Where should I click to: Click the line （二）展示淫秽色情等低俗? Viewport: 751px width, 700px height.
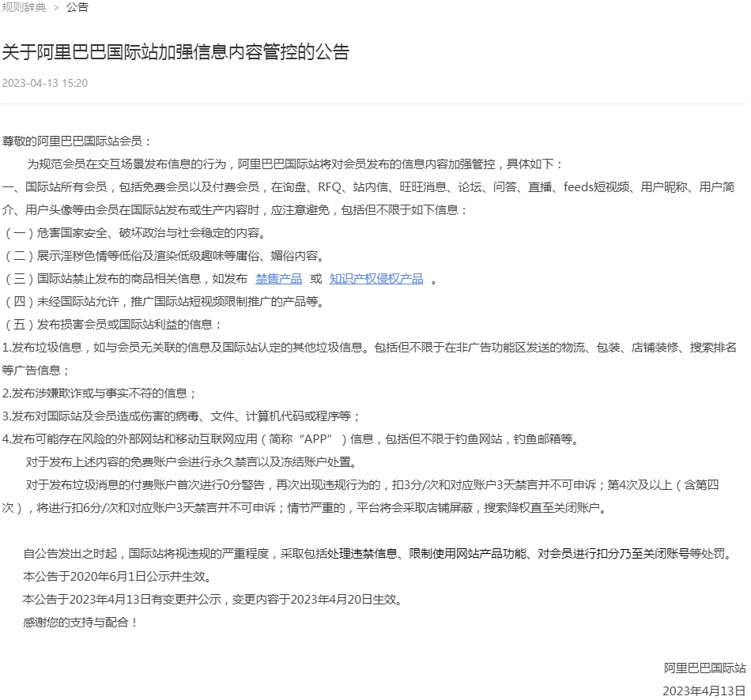coord(164,256)
